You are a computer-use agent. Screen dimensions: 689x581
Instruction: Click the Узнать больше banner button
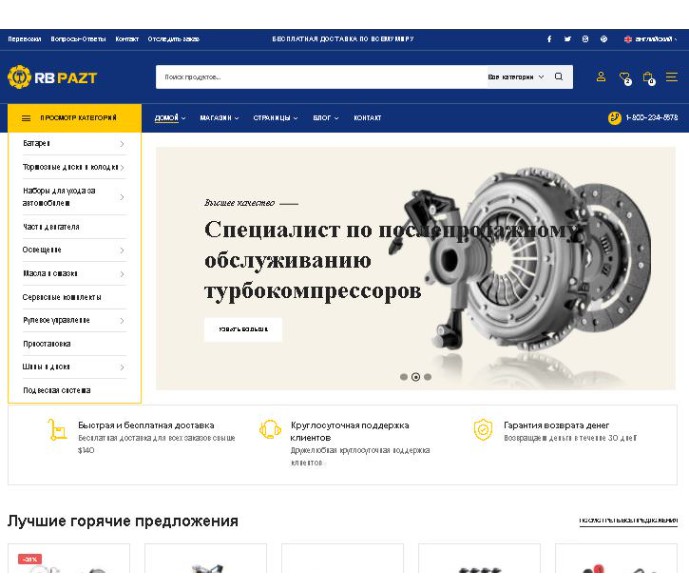click(x=243, y=329)
